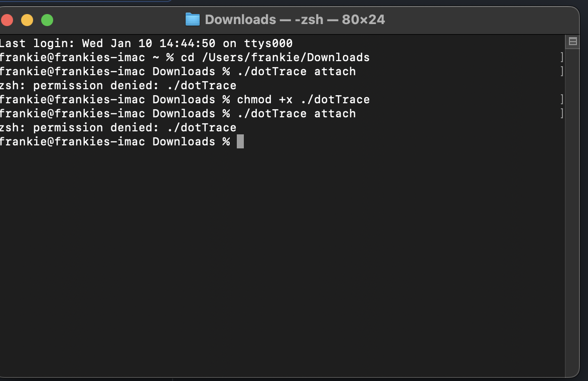
Task: Click the window title text Downloads — -zsh — 80×24
Action: click(295, 20)
